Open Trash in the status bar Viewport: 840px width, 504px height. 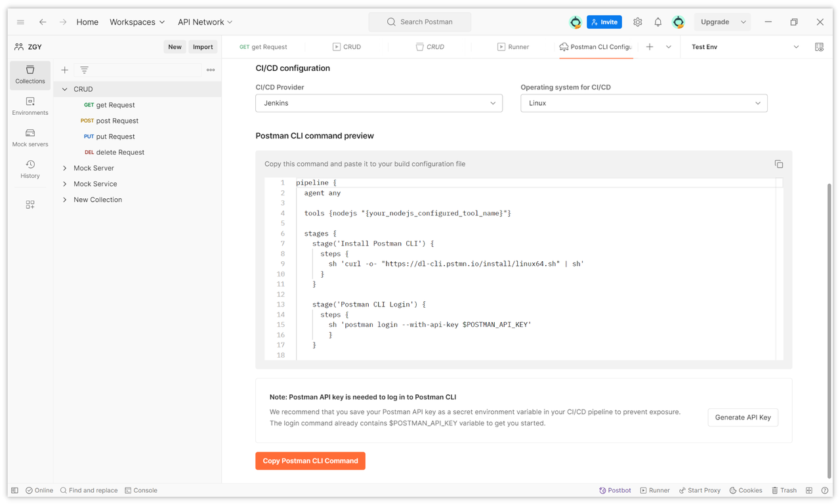(784, 490)
